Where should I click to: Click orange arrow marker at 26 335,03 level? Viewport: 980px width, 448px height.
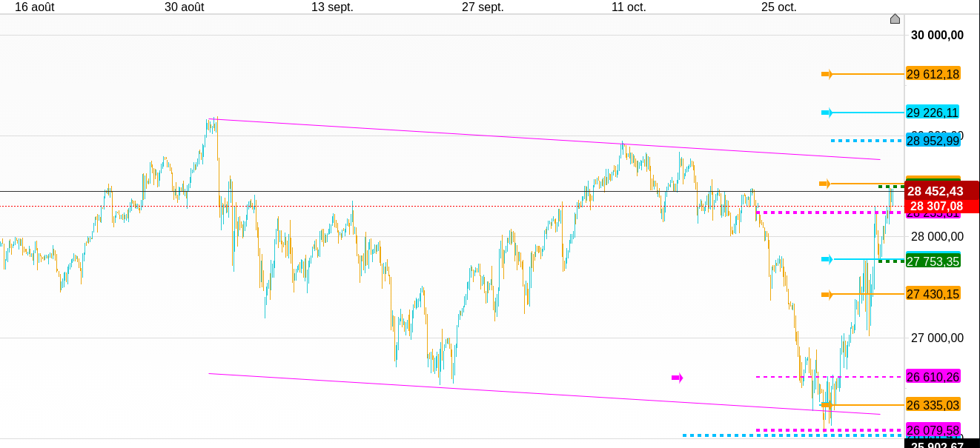point(827,404)
